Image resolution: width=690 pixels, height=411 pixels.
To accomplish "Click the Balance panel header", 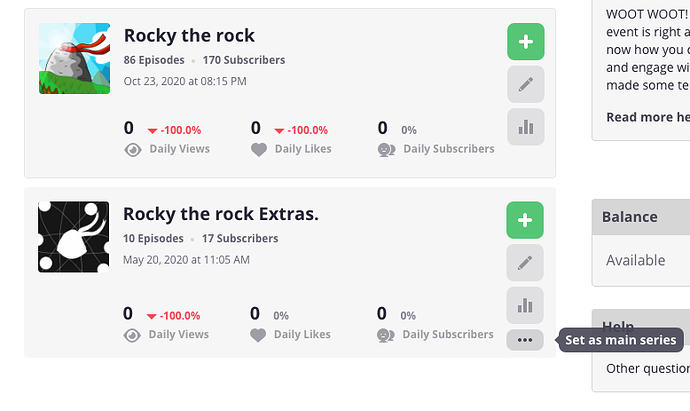I will [x=640, y=217].
